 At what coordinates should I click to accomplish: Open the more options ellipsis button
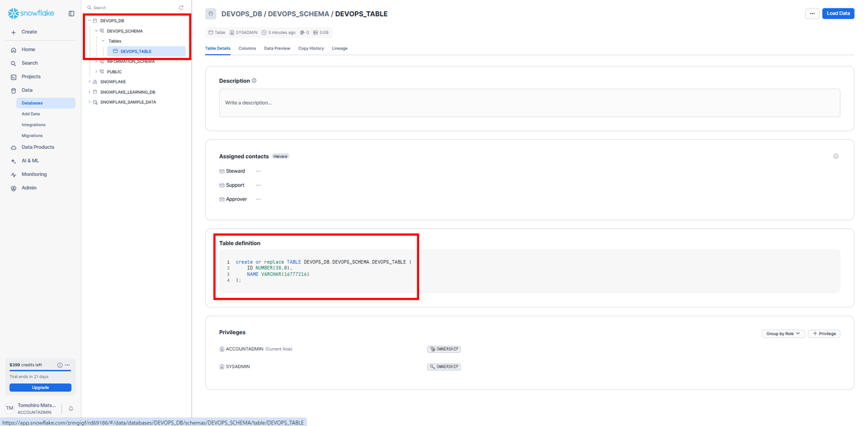coord(812,14)
